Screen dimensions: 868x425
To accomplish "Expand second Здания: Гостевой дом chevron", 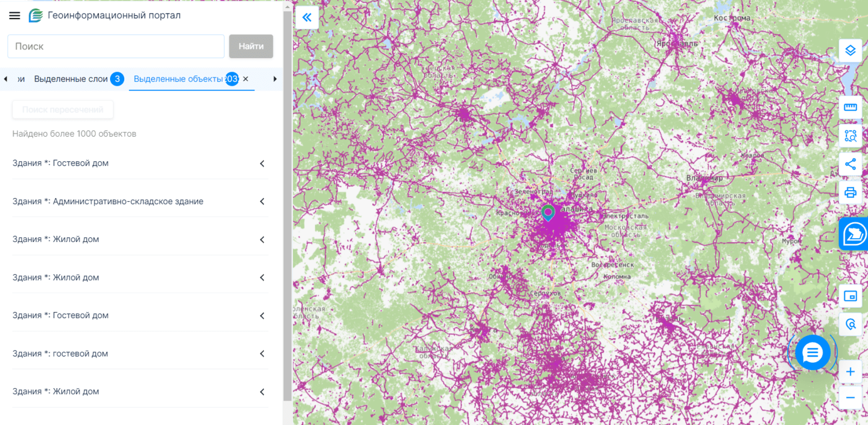I will tap(262, 315).
